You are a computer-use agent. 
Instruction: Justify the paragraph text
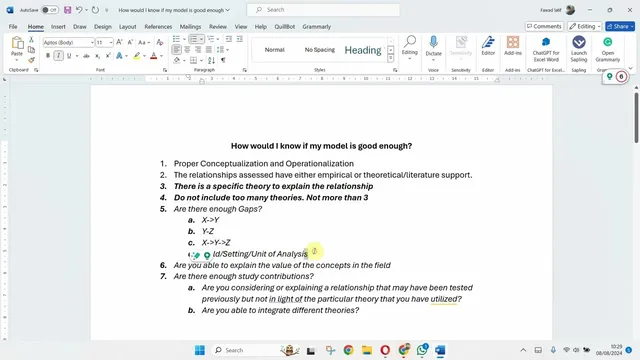point(209,50)
